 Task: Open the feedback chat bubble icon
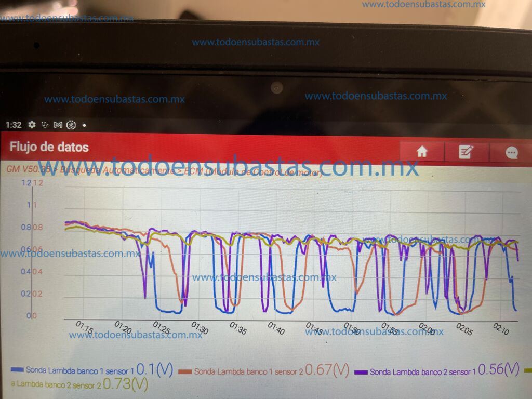511,152
